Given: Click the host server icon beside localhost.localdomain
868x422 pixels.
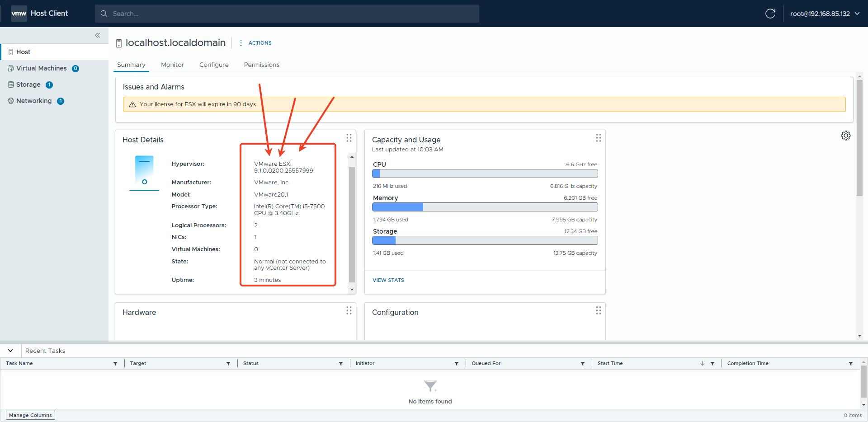Looking at the screenshot, I should (x=119, y=43).
